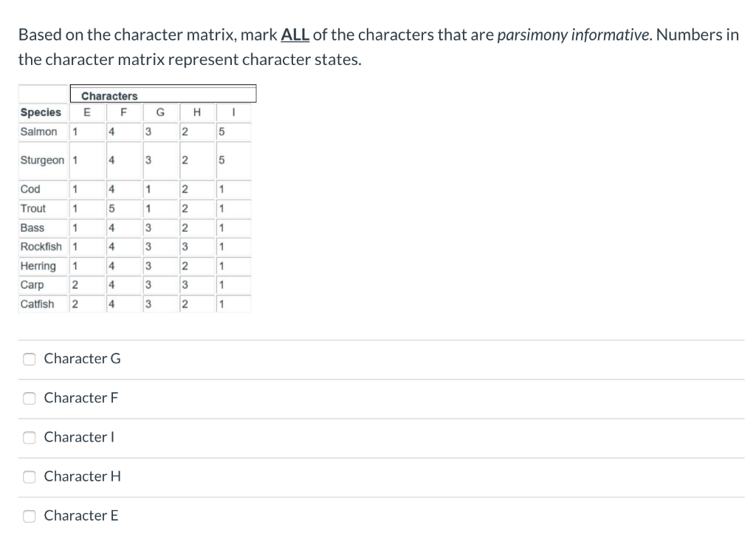Check the Character I answer checkbox
The width and height of the screenshot is (756, 556).
click(x=28, y=437)
